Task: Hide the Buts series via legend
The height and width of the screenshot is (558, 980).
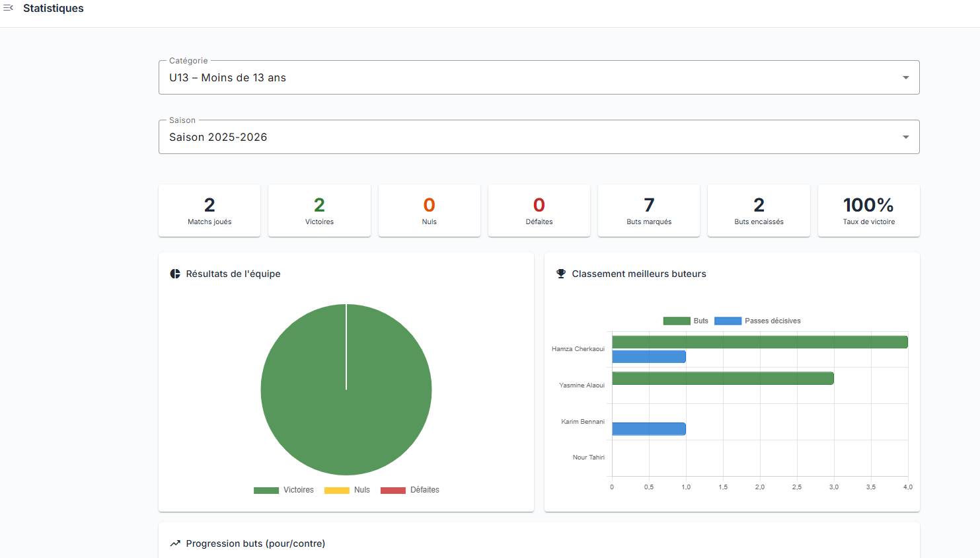Action: [x=686, y=321]
